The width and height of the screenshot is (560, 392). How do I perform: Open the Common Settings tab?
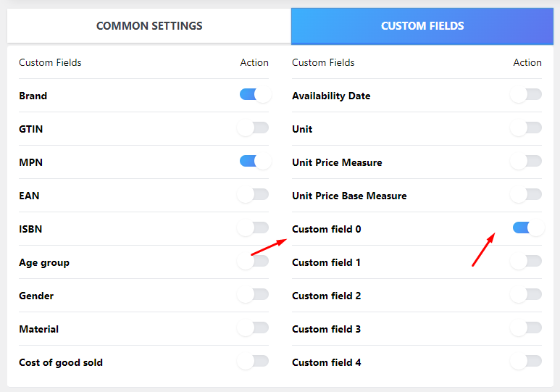tap(149, 26)
